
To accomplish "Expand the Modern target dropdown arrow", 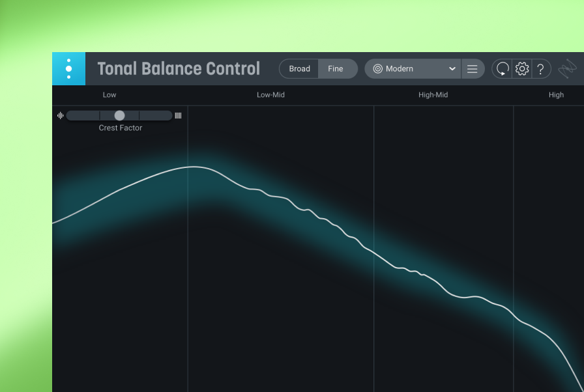I will 452,69.
